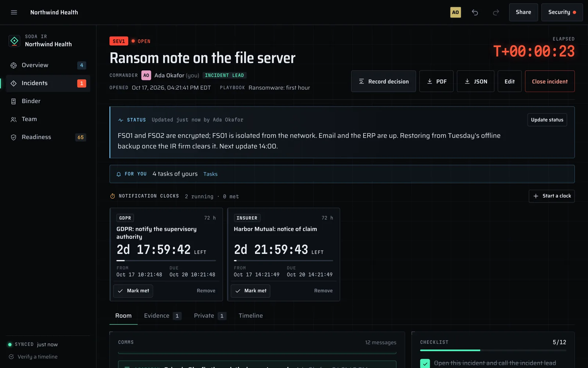The width and height of the screenshot is (588, 368).
Task: Open Binder in sidebar
Action: point(48,101)
